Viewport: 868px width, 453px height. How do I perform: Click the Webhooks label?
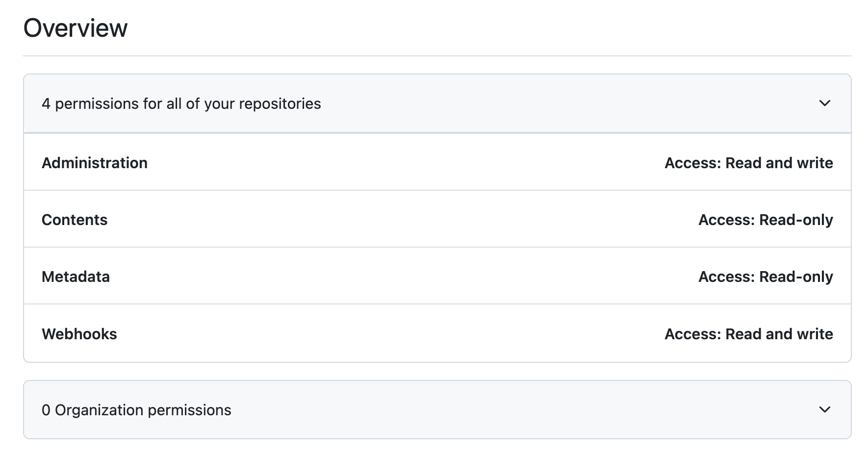click(x=79, y=334)
